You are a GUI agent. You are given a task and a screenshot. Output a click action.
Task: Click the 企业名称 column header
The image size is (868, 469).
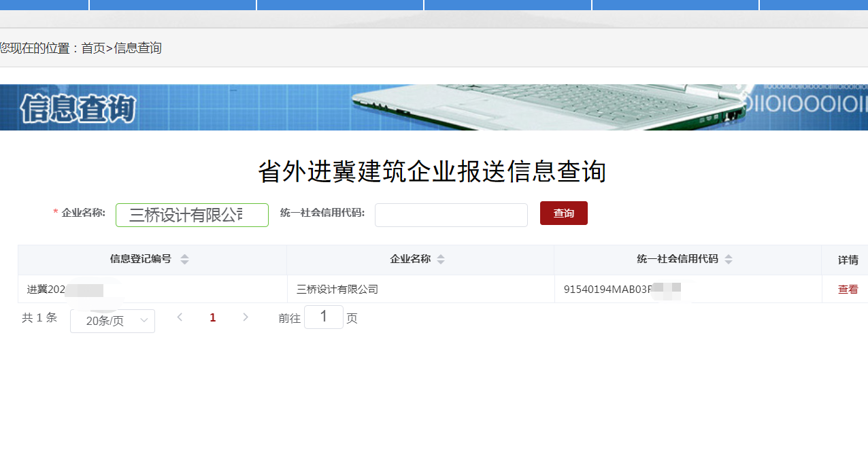click(x=410, y=259)
